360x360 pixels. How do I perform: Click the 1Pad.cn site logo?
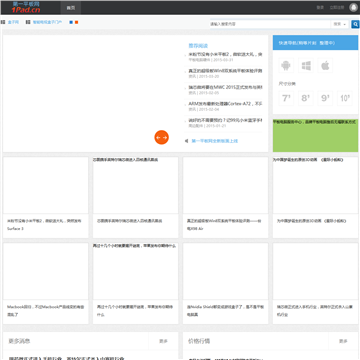click(x=26, y=7)
